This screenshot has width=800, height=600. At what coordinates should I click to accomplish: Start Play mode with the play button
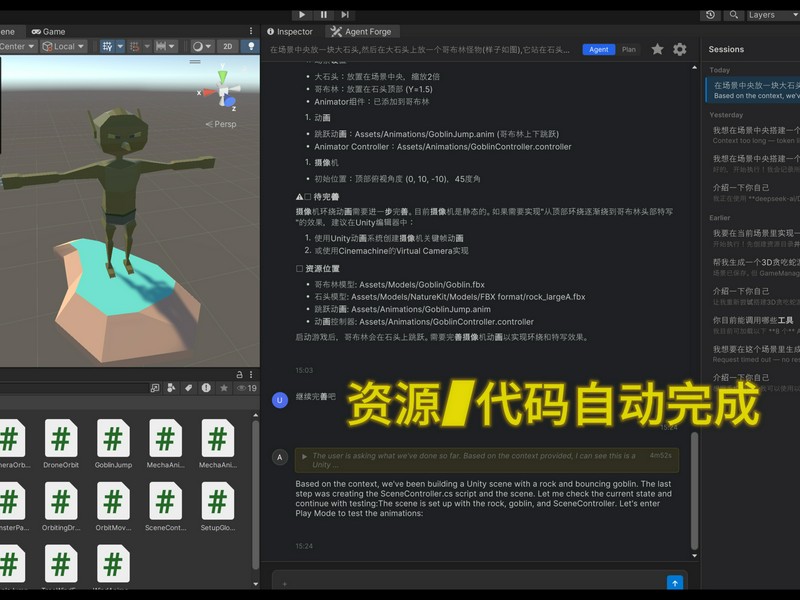click(302, 14)
